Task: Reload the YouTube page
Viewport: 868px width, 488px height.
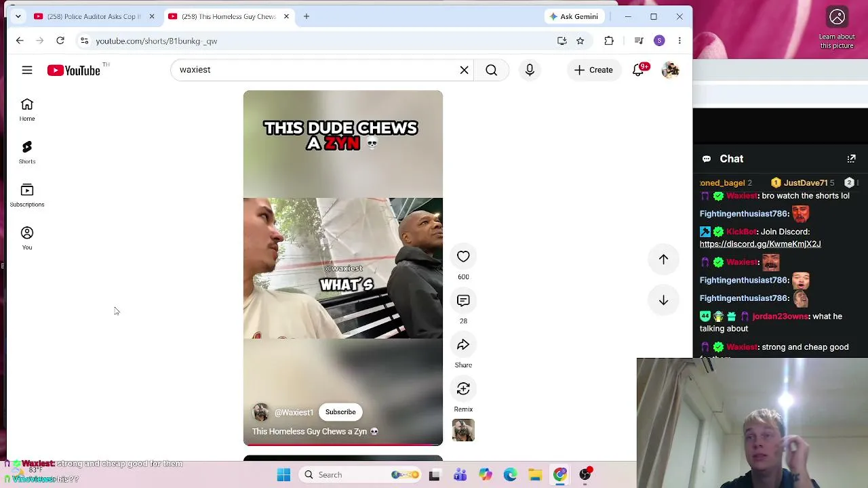Action: [x=60, y=41]
